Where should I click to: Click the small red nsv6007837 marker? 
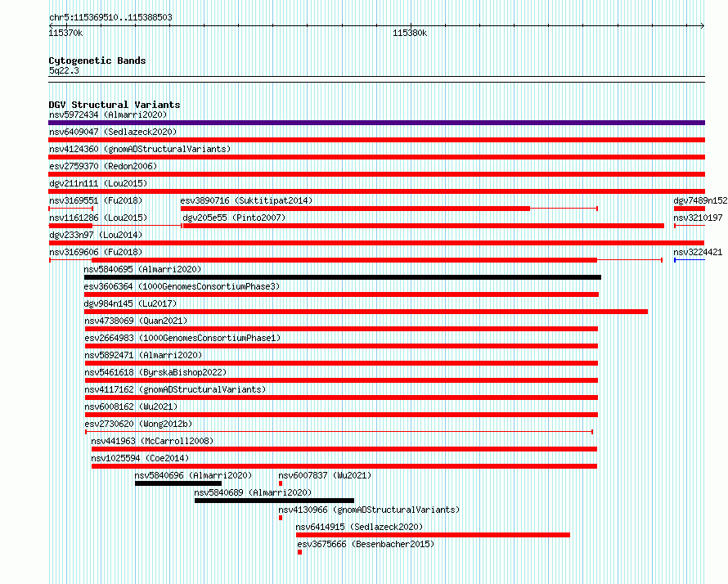coord(281,483)
